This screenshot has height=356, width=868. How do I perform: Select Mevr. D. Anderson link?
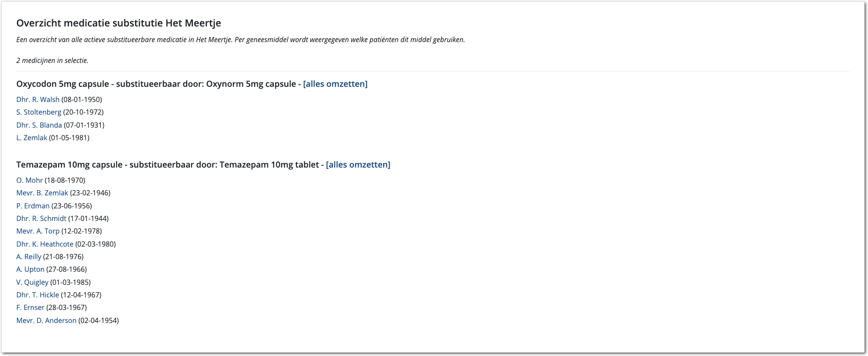(x=46, y=320)
